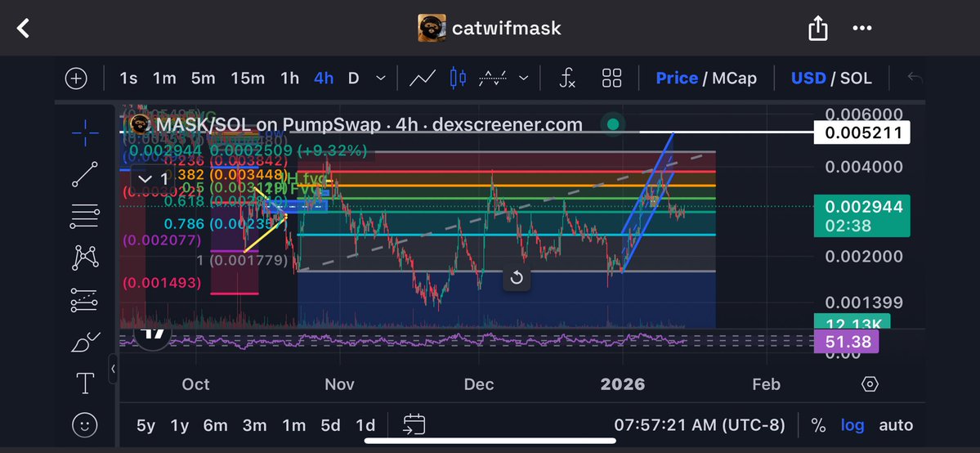Set range to 1m in bottom bar
980x453 pixels.
pos(293,426)
